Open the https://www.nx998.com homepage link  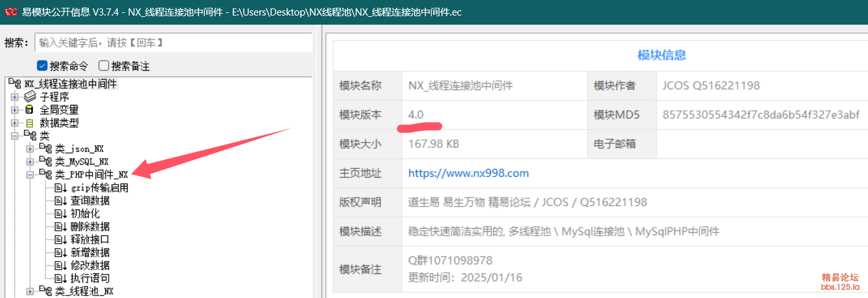pyautogui.click(x=468, y=173)
